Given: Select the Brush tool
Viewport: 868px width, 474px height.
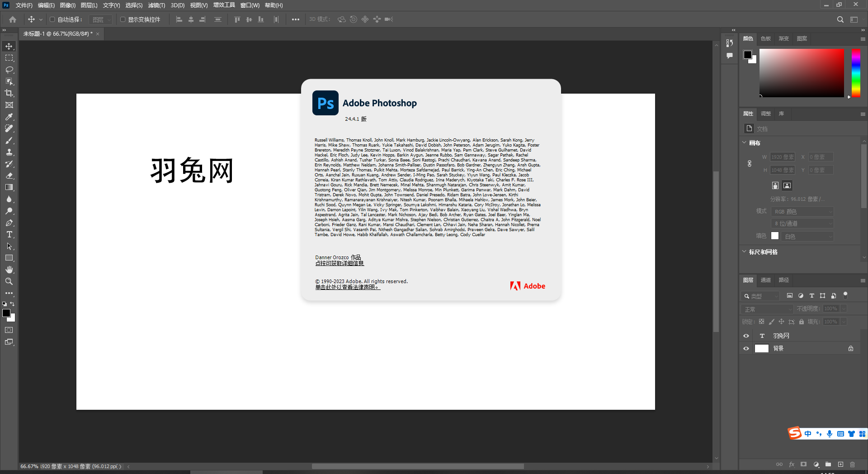Looking at the screenshot, I should tap(9, 140).
